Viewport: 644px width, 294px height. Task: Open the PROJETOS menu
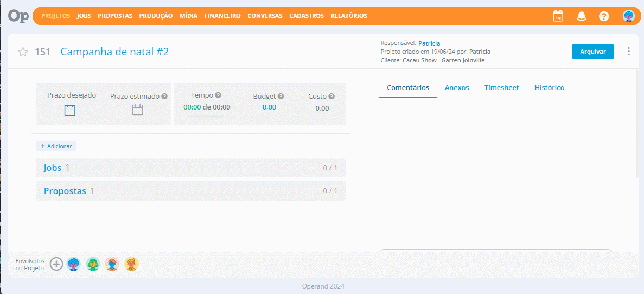pos(56,16)
